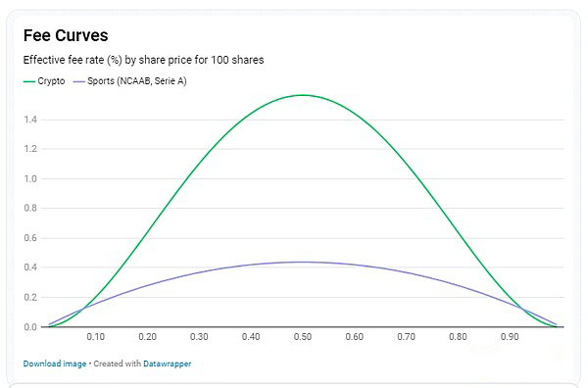Click the 0.70 x-axis label
The width and height of the screenshot is (588, 388).
406,337
